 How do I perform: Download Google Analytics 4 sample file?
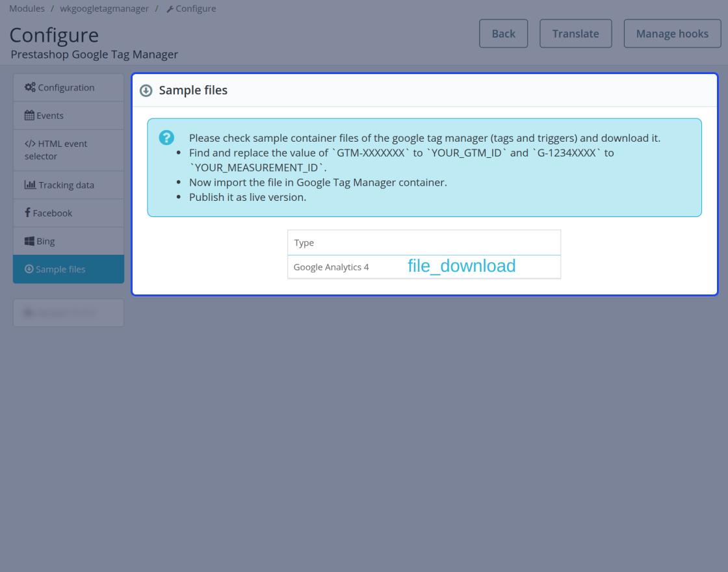click(461, 266)
